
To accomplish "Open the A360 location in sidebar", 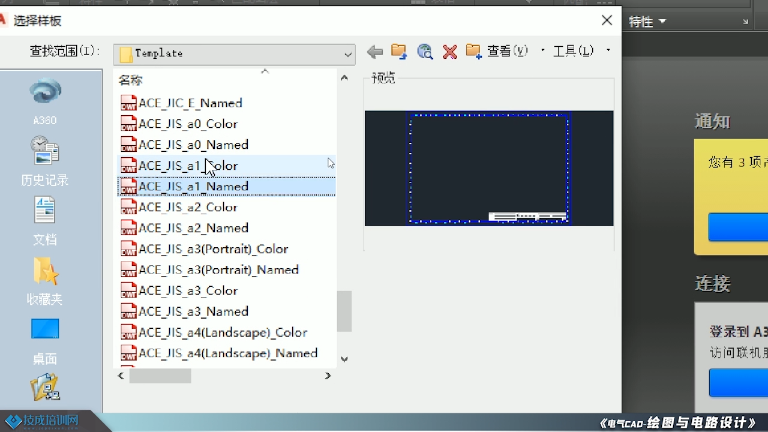I will click(45, 101).
